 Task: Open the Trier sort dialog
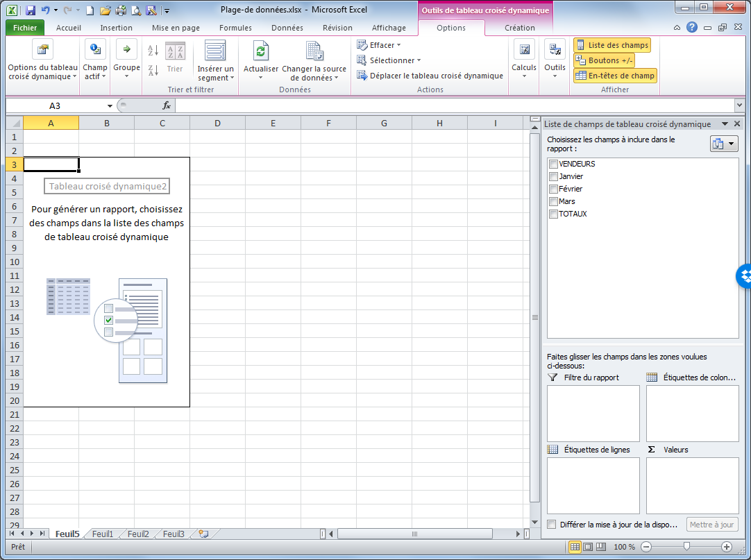175,58
